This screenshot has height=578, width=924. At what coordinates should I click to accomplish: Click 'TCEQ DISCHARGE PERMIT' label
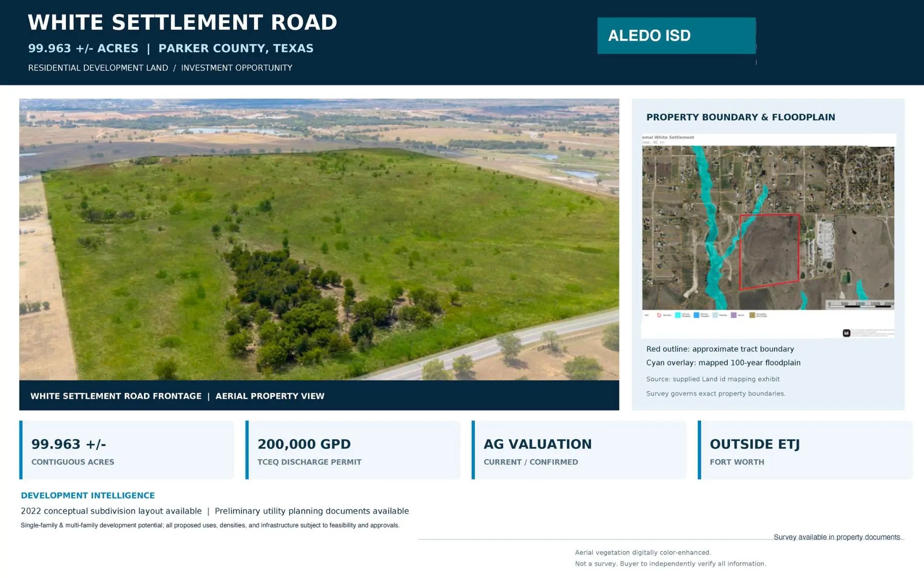pyautogui.click(x=310, y=462)
